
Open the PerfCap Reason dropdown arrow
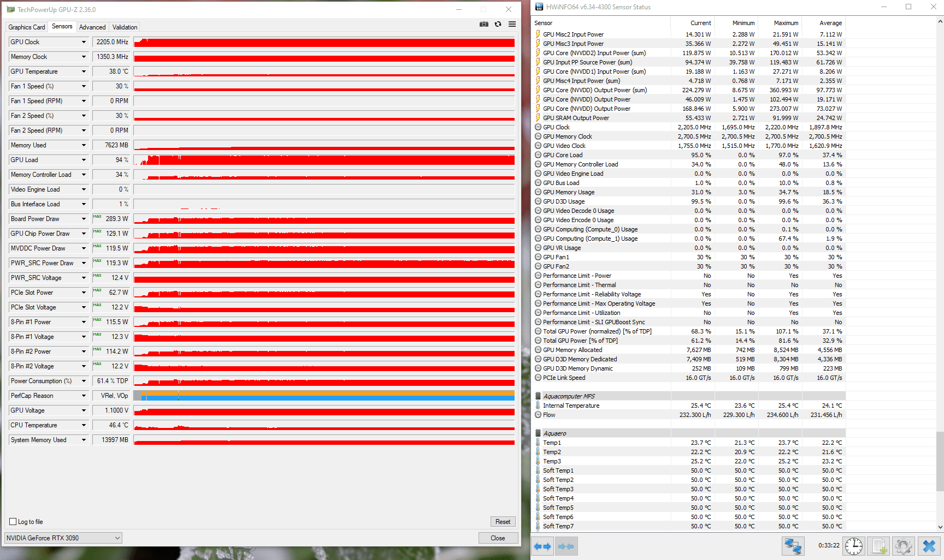click(x=84, y=396)
